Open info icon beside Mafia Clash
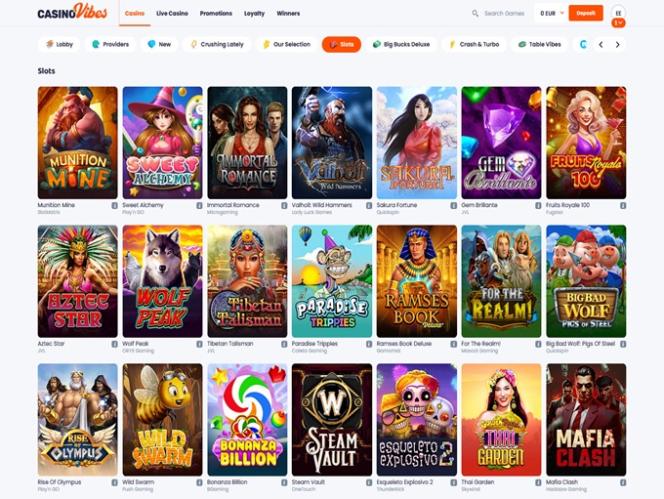 click(623, 482)
